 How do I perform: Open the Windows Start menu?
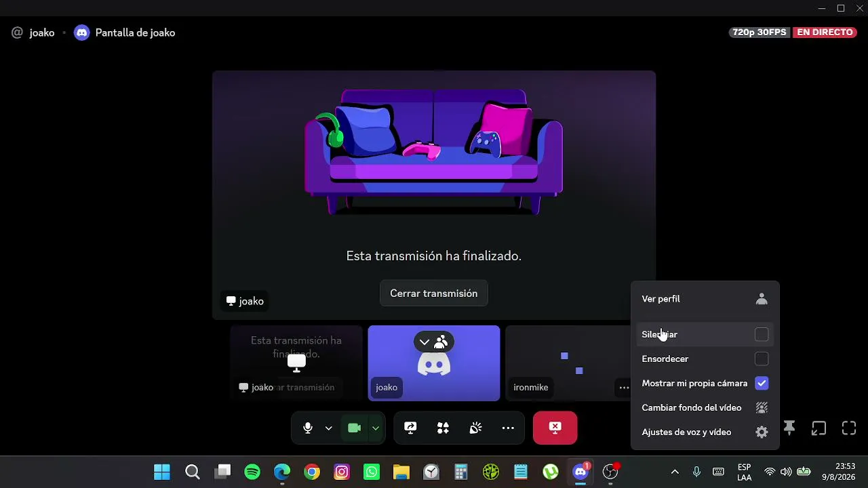tap(162, 472)
